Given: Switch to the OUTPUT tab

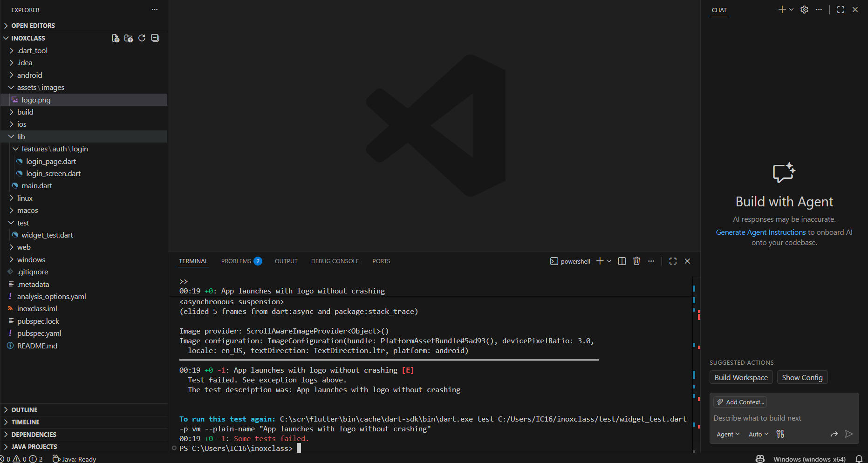Looking at the screenshot, I should coord(286,261).
